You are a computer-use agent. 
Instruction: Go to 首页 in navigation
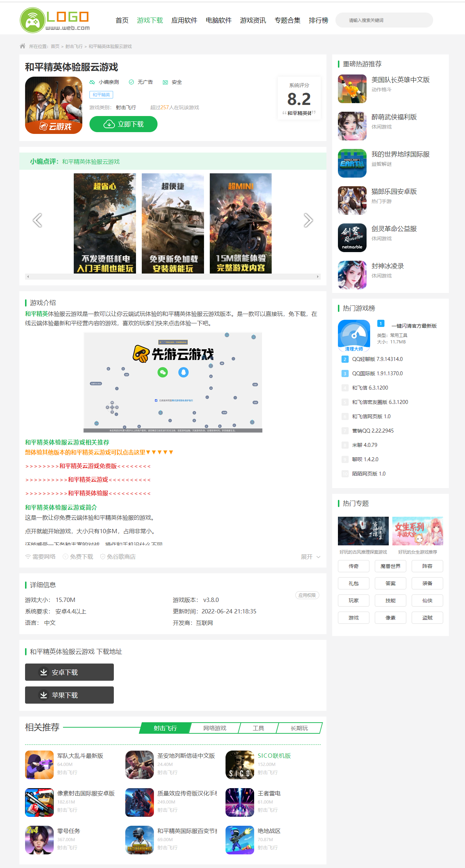pyautogui.click(x=122, y=20)
